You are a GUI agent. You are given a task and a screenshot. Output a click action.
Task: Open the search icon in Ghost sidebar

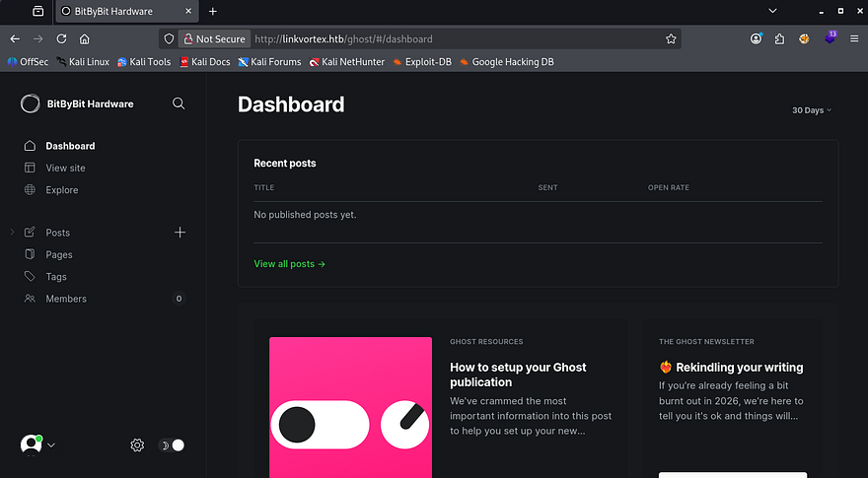click(179, 103)
